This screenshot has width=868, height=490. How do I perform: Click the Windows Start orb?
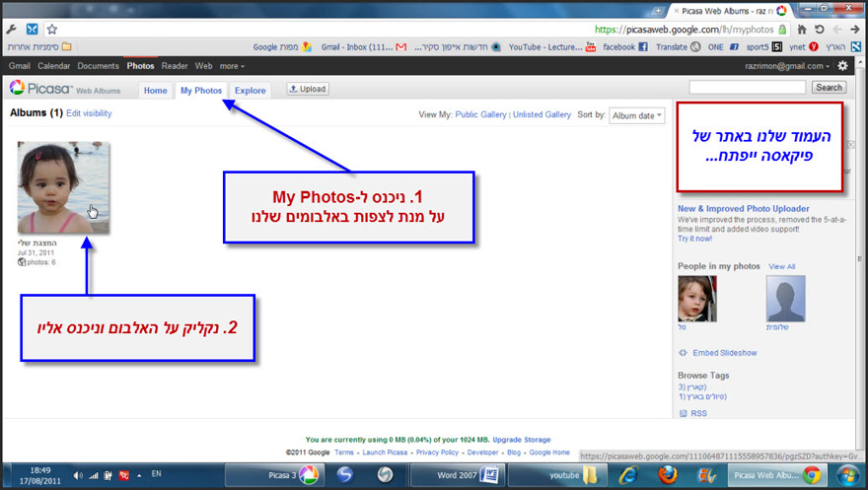click(x=847, y=475)
